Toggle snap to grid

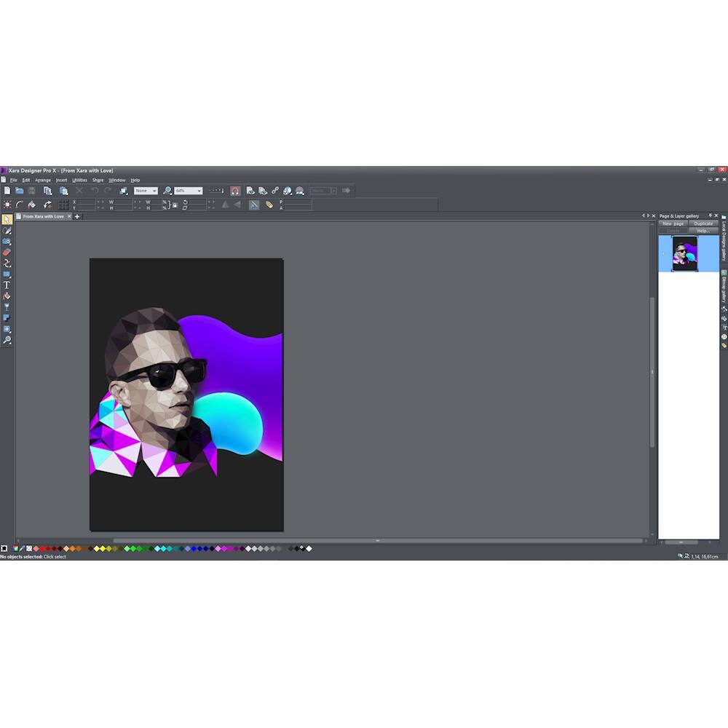(63, 205)
